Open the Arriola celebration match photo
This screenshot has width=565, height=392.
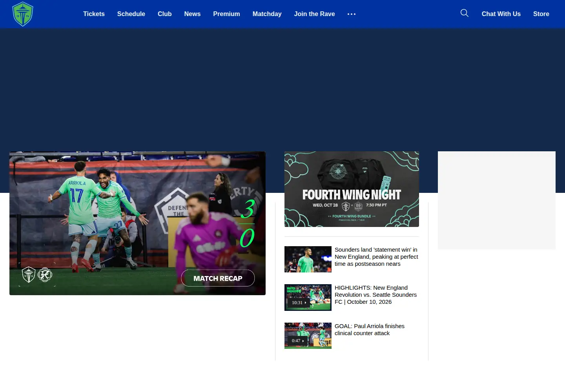(137, 223)
